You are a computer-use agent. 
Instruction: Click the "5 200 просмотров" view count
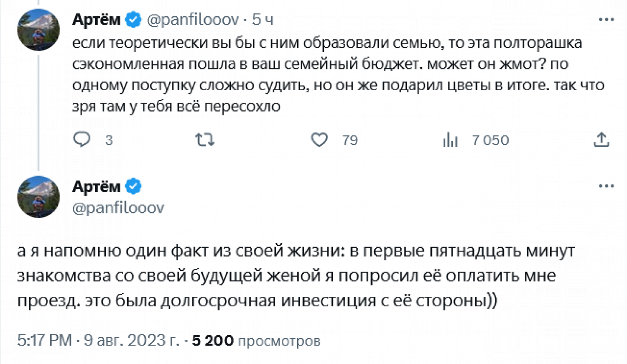click(256, 341)
